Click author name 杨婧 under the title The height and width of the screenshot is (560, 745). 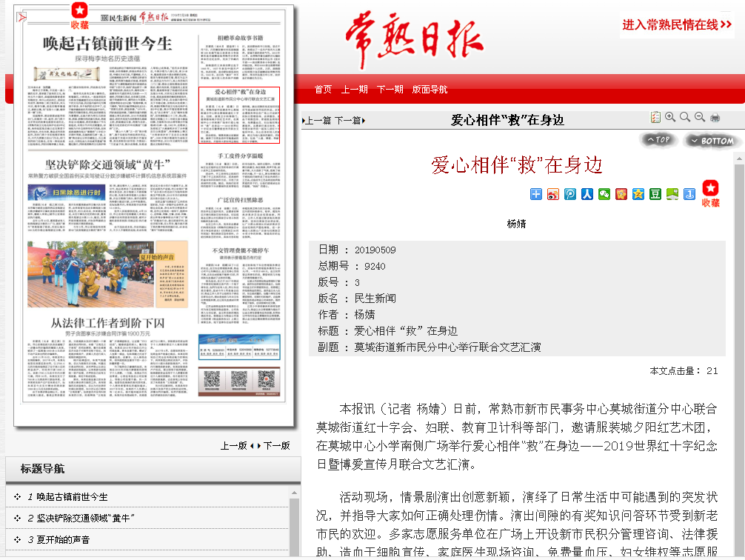(x=516, y=224)
